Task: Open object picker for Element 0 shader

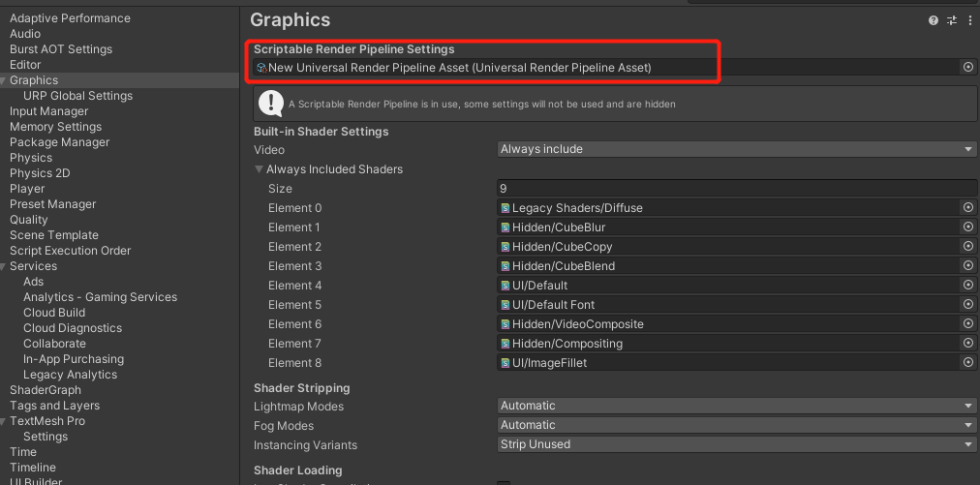Action: [968, 207]
